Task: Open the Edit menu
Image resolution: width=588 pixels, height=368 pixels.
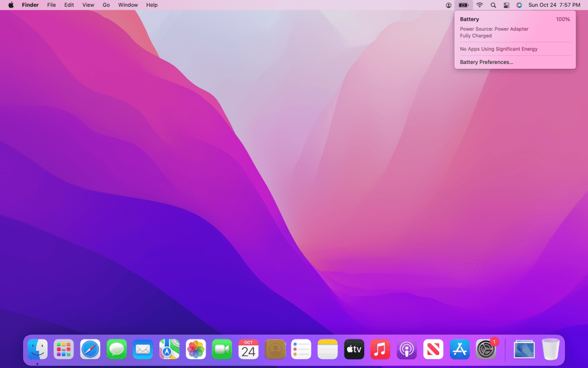Action: (x=69, y=5)
